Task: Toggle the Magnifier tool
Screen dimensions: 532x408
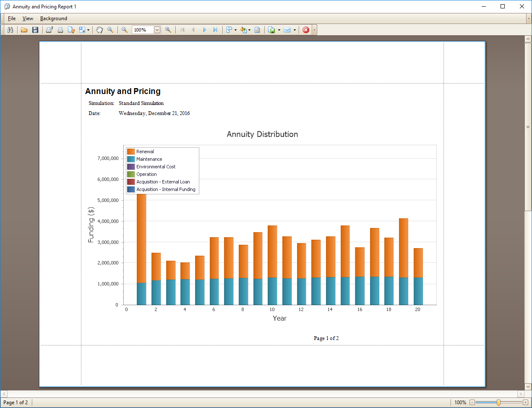Action: tap(110, 30)
